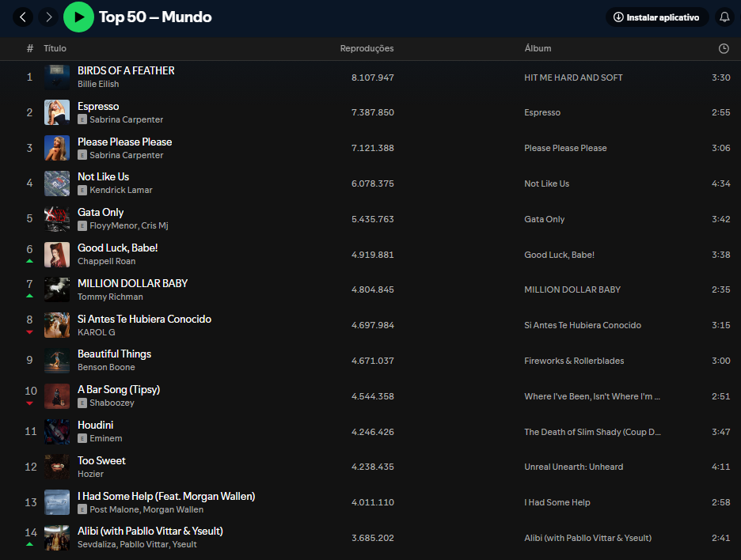Click the Reproduções column header
The height and width of the screenshot is (560, 741).
click(367, 48)
